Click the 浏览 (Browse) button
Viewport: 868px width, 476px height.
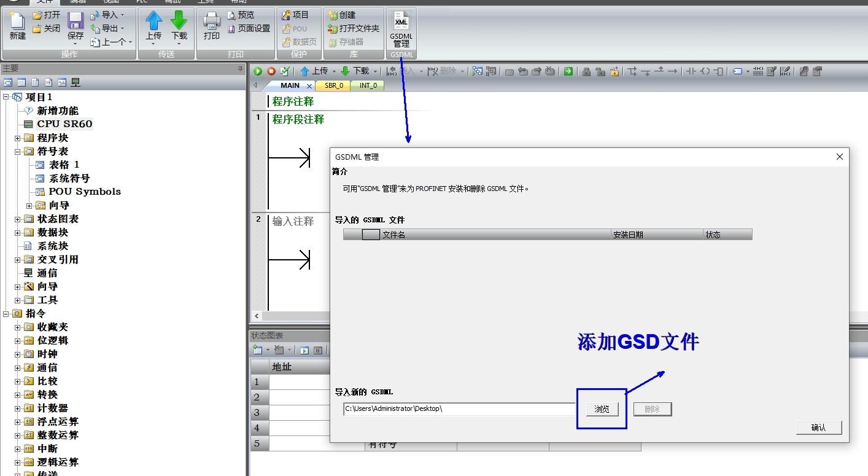[602, 409]
